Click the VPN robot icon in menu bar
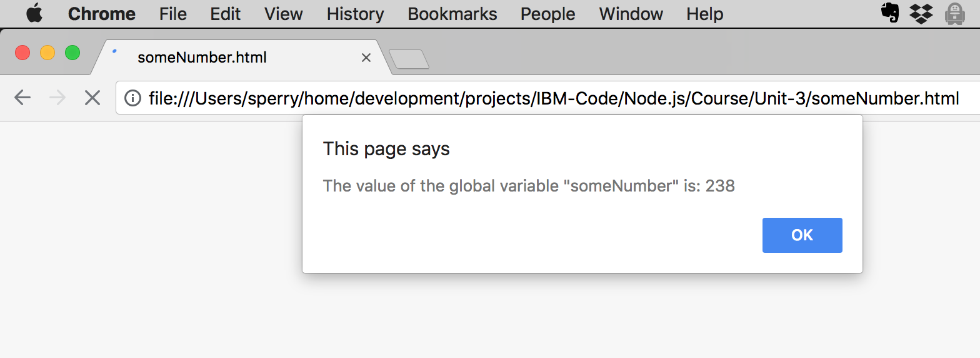Screen dimensions: 980x358 (x=954, y=13)
